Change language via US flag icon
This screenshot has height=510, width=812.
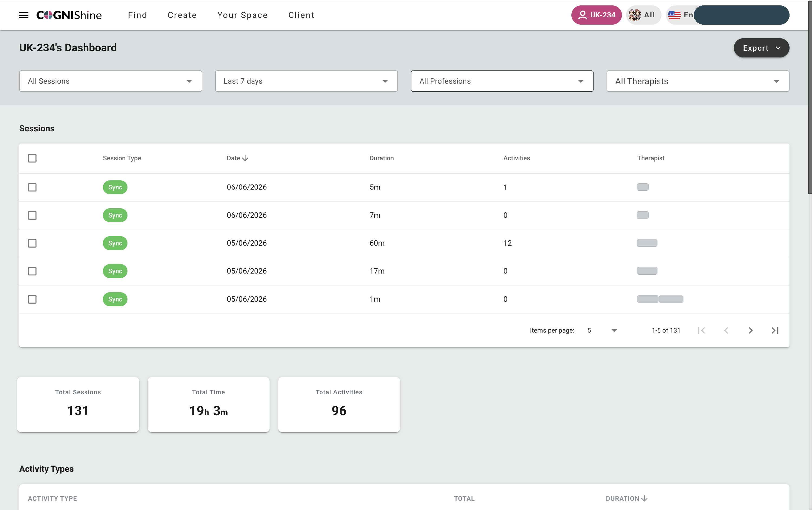(x=674, y=15)
